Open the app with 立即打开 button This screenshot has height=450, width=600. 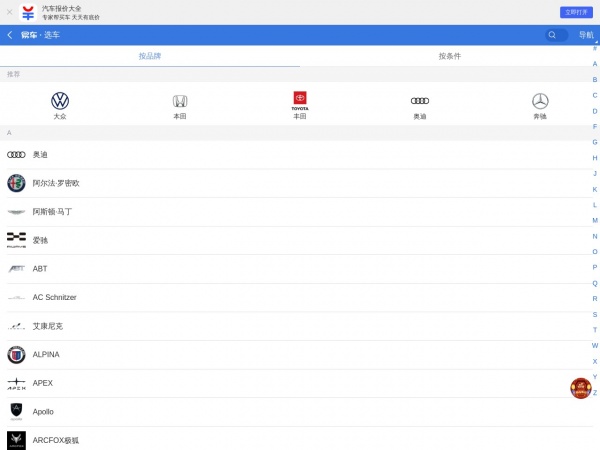click(576, 12)
